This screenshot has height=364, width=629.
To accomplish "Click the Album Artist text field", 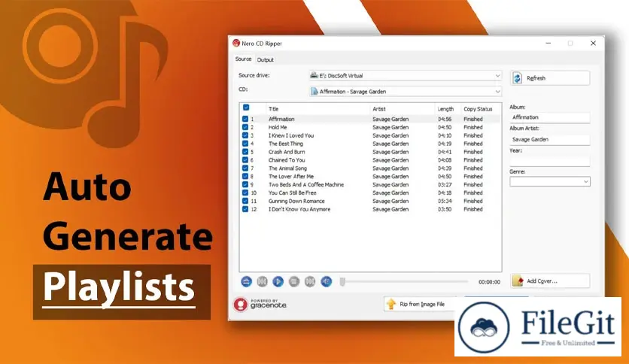I will pyautogui.click(x=549, y=139).
